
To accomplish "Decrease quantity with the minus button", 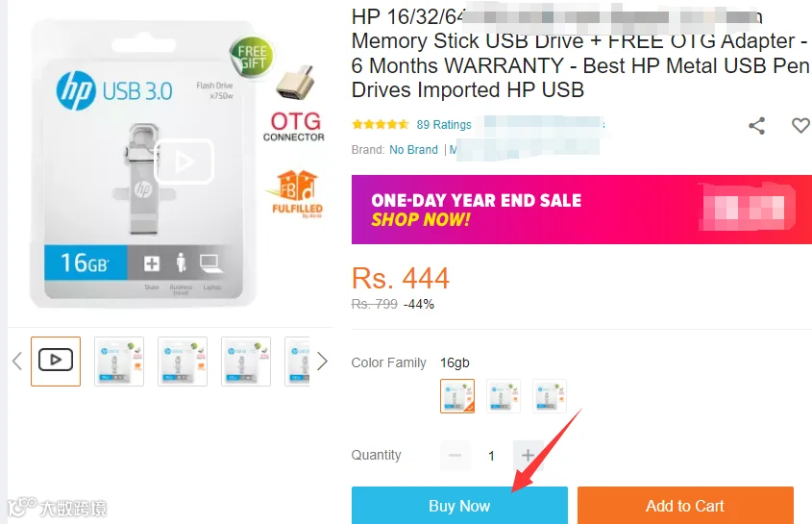I will point(455,456).
